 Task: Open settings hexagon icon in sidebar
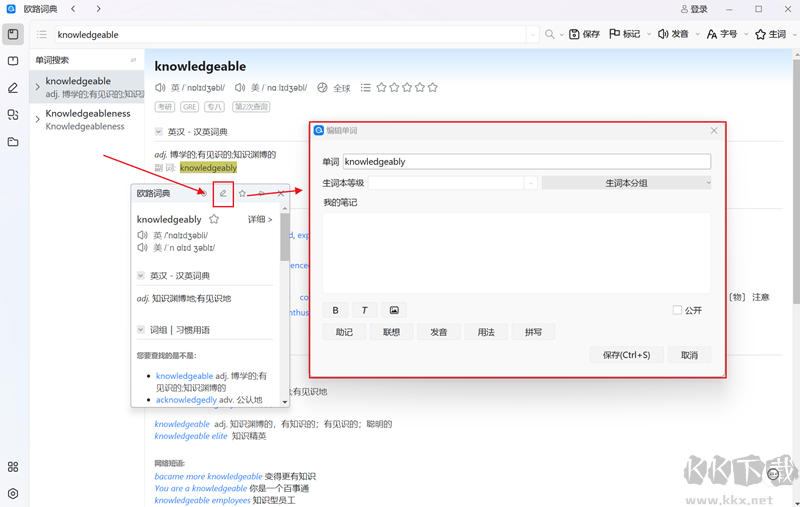pos(13,493)
